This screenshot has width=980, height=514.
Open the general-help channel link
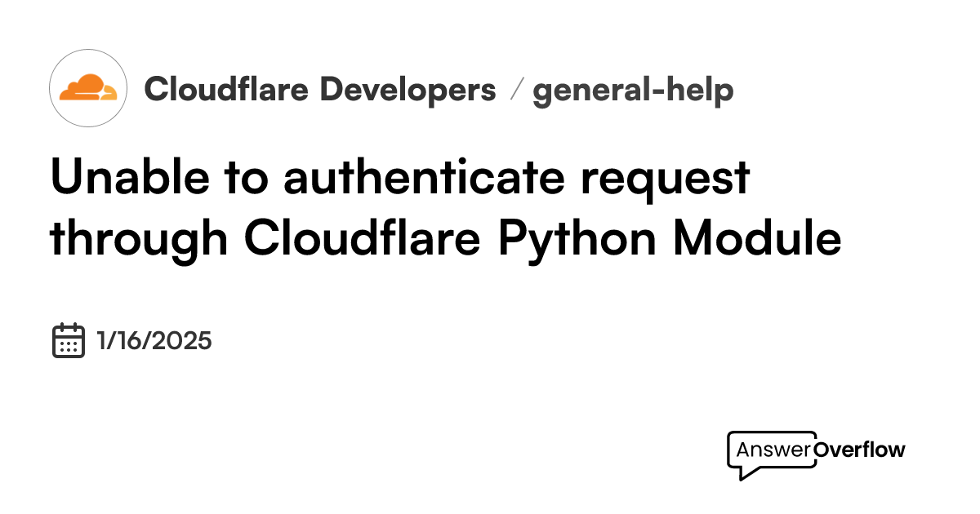click(633, 91)
